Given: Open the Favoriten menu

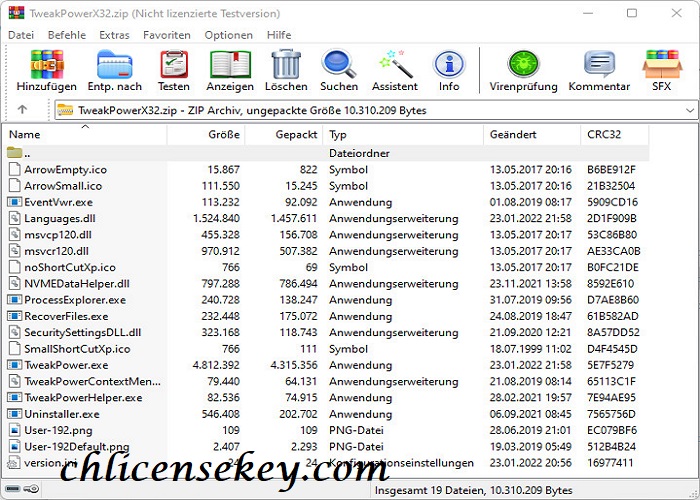Looking at the screenshot, I should (167, 35).
